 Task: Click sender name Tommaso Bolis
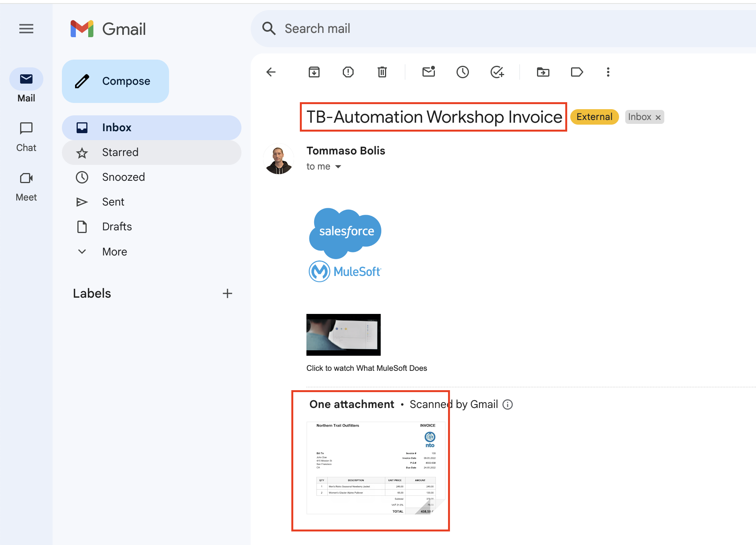(346, 151)
